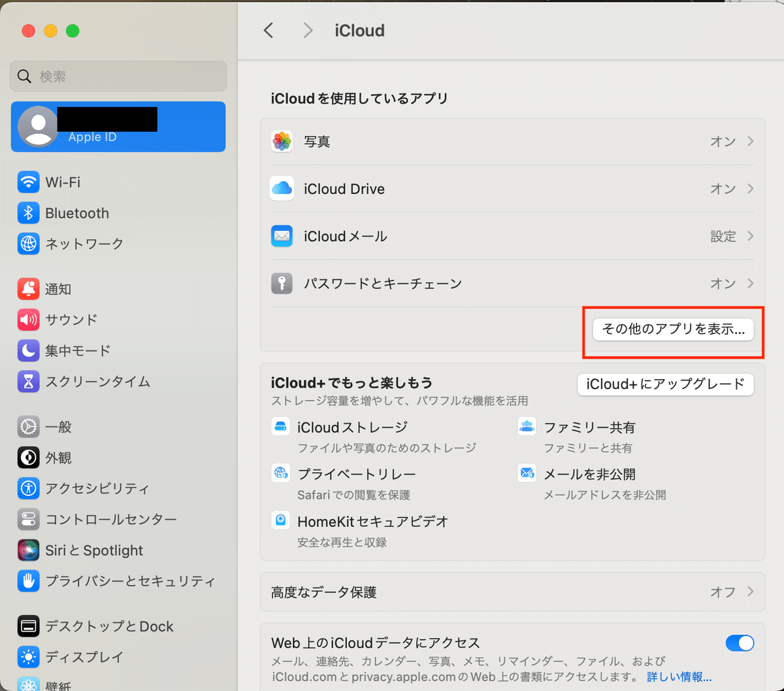Image resolution: width=784 pixels, height=691 pixels.
Task: Go forward with the right arrow
Action: coord(308,30)
